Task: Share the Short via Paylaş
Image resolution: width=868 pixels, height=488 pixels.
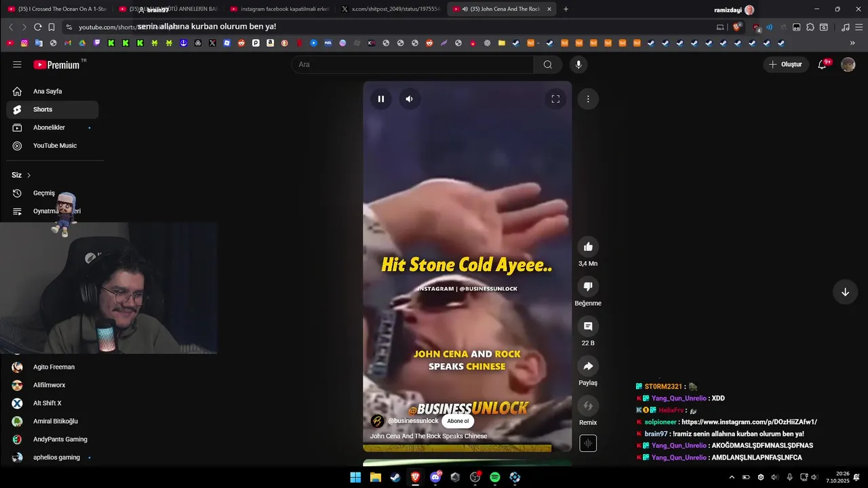Action: [x=588, y=366]
